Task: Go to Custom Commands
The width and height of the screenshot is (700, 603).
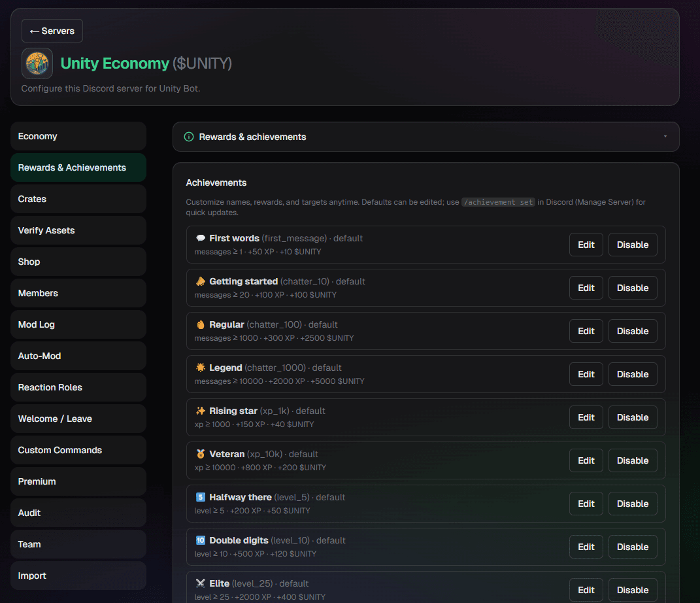Action: [x=78, y=450]
